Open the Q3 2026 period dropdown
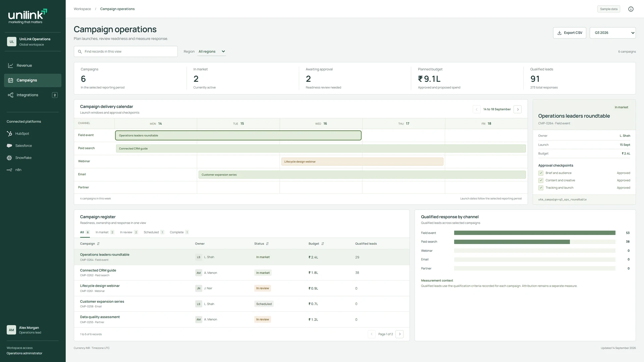The height and width of the screenshot is (362, 644). click(612, 33)
